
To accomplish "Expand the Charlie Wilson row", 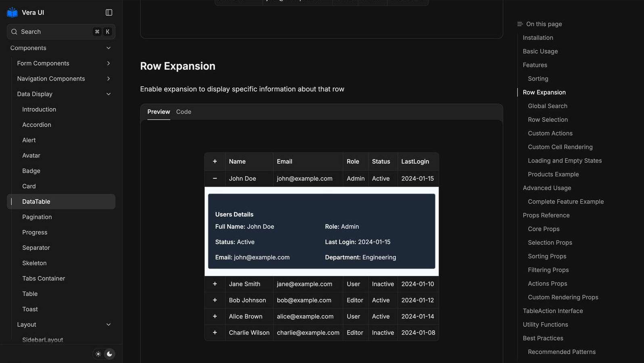I will tap(215, 332).
